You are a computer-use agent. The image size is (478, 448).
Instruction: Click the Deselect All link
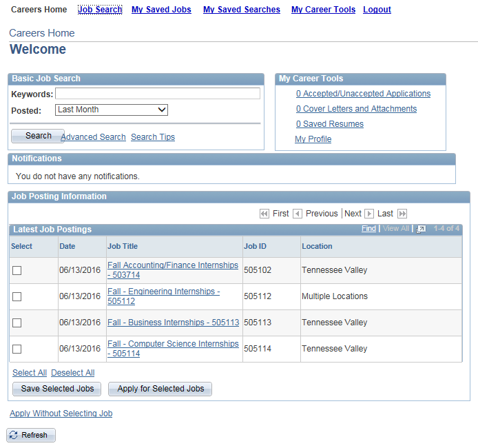(72, 373)
